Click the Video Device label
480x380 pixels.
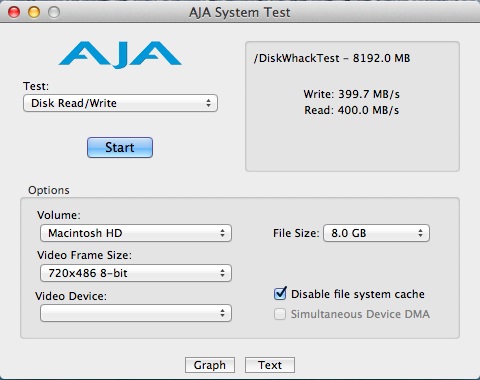71,296
